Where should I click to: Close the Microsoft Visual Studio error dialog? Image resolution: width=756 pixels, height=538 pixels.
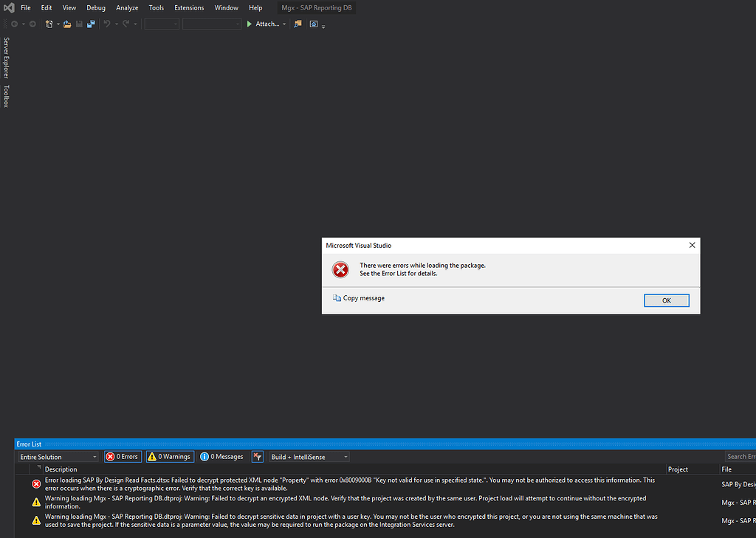tap(692, 245)
